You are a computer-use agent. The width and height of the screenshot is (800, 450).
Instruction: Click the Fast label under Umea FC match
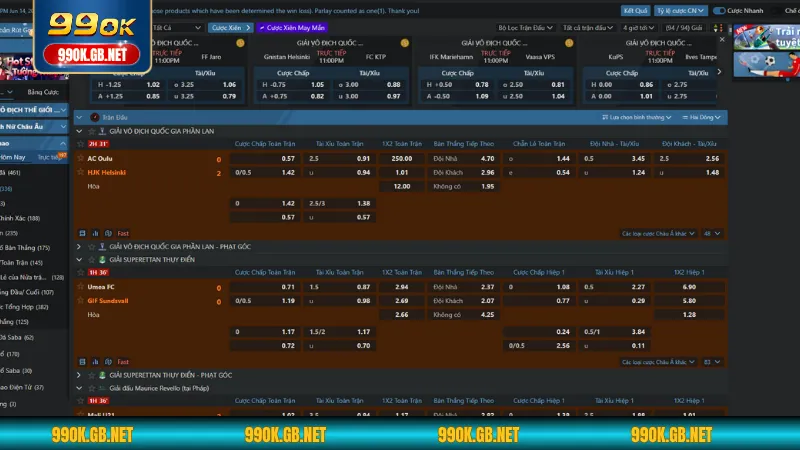coord(123,362)
